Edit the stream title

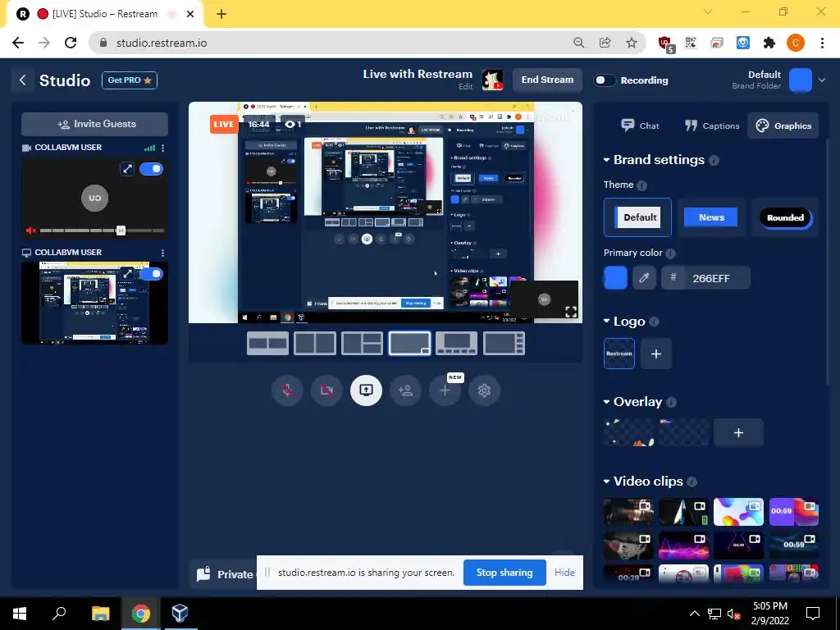[x=465, y=86]
